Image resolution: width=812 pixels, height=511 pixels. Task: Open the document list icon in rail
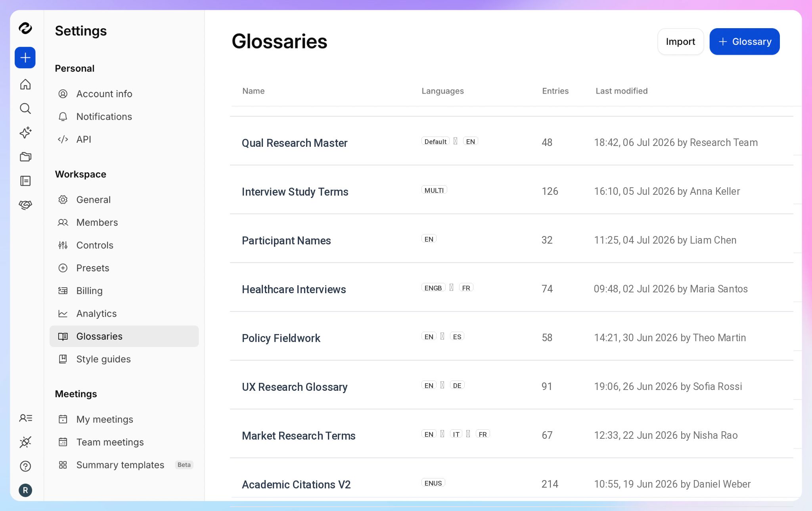coord(25,181)
